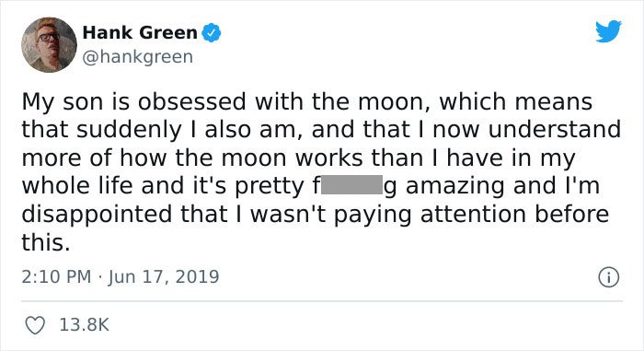Image resolution: width=644 pixels, height=351 pixels.
Task: Click the Hank Green display name
Action: point(140,32)
